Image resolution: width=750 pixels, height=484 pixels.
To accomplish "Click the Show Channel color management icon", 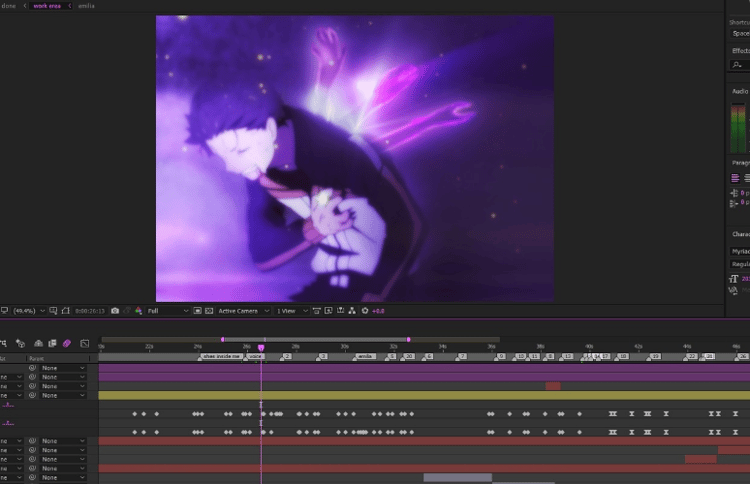I will (138, 311).
